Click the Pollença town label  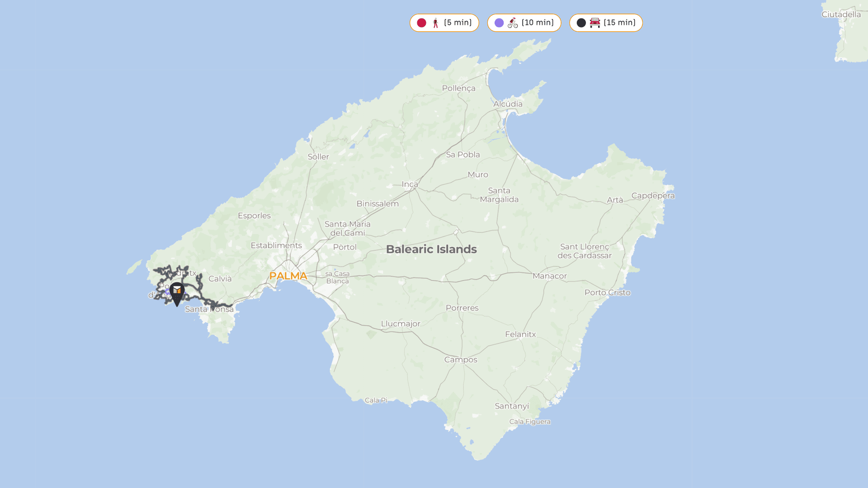[x=458, y=88]
